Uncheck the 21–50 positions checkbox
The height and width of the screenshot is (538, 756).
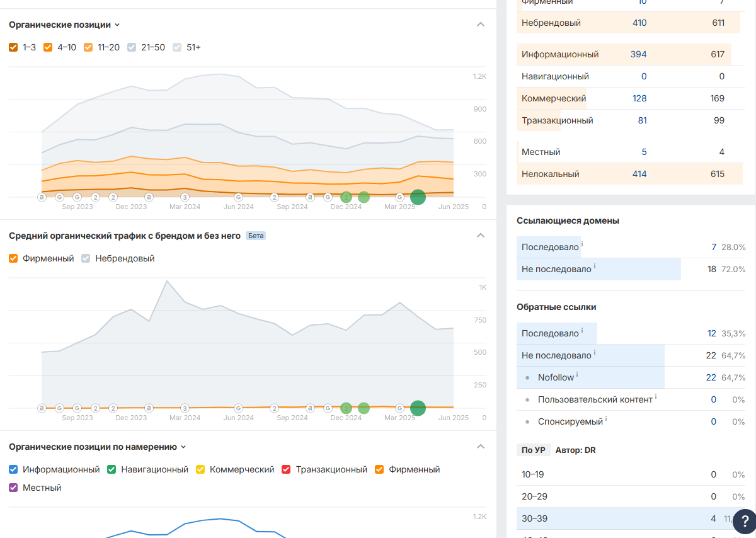[x=132, y=47]
